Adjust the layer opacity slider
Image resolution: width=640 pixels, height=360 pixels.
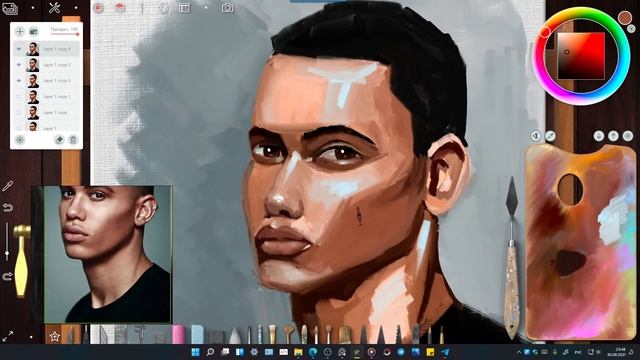click(64, 34)
